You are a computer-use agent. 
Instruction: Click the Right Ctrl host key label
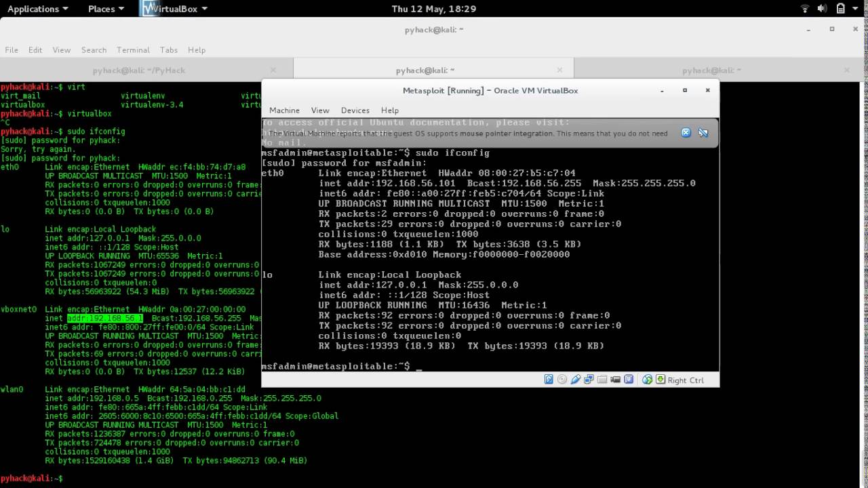(686, 380)
